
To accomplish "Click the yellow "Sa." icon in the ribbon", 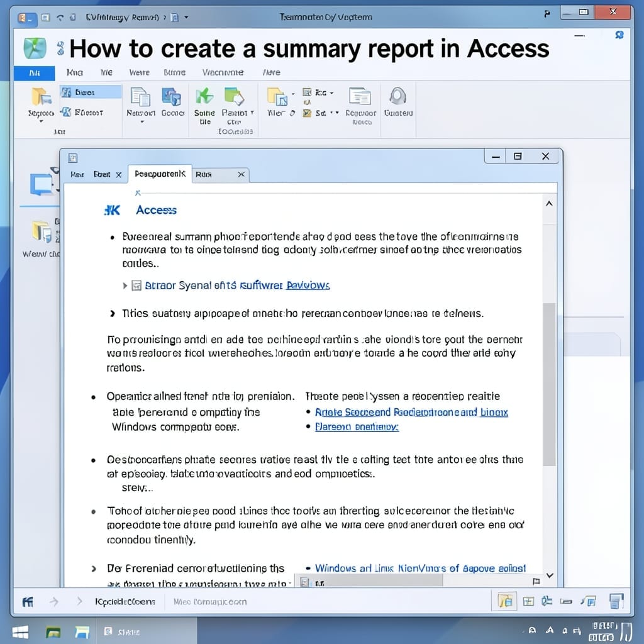I will (307, 113).
